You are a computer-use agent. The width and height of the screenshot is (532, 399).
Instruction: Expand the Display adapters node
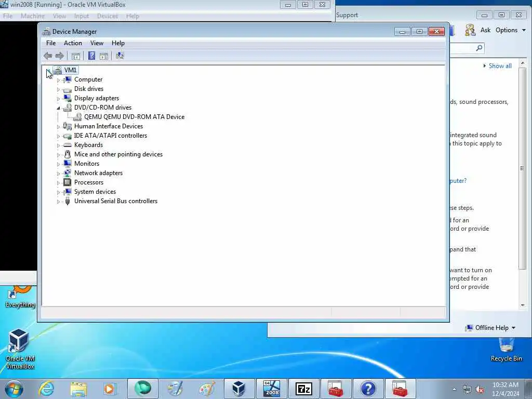pyautogui.click(x=58, y=99)
